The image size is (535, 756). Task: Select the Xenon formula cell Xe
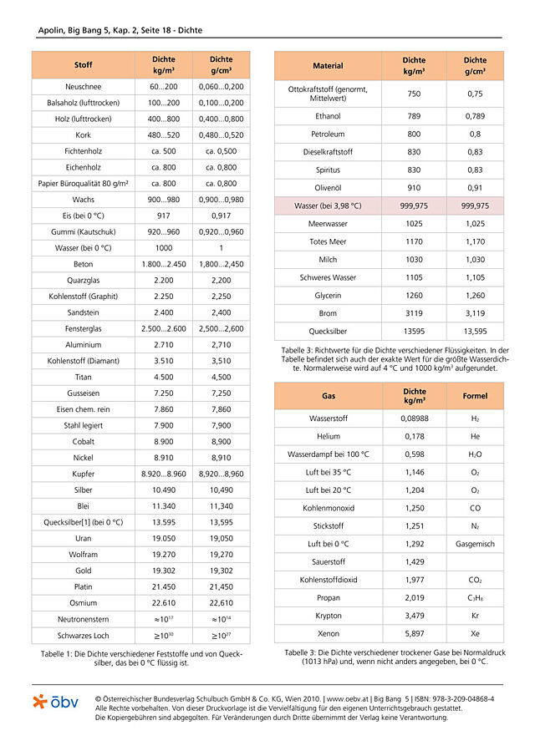click(x=475, y=633)
